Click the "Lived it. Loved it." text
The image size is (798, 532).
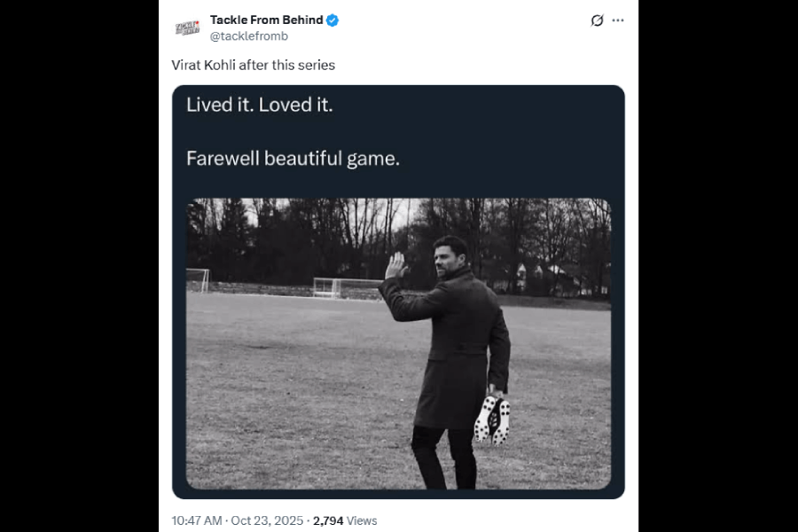coord(259,105)
